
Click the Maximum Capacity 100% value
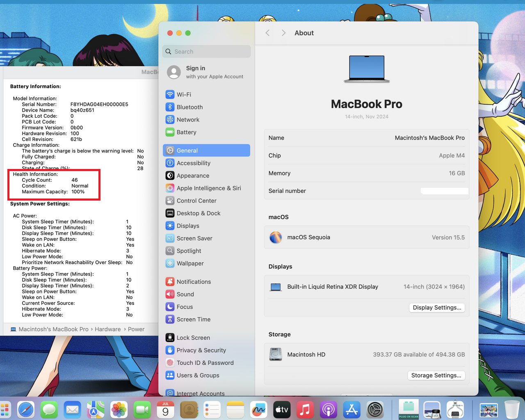pos(78,192)
